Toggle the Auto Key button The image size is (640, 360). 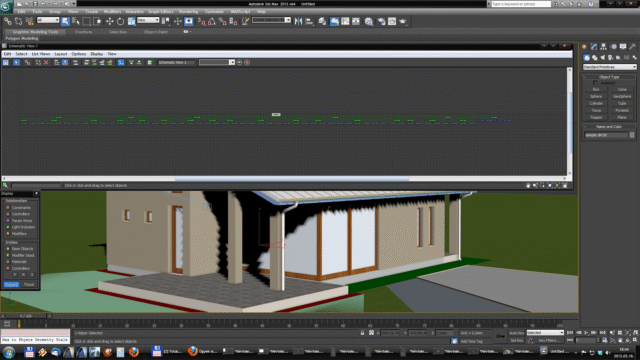click(x=516, y=333)
